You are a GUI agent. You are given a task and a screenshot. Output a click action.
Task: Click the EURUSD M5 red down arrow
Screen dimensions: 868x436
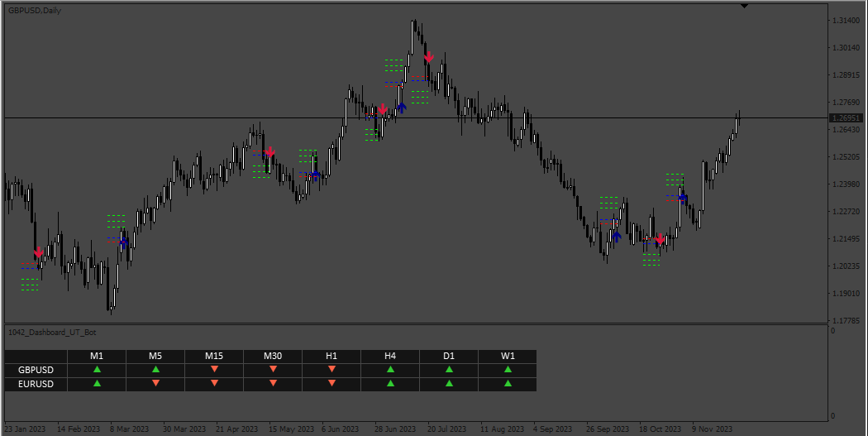pyautogui.click(x=155, y=383)
